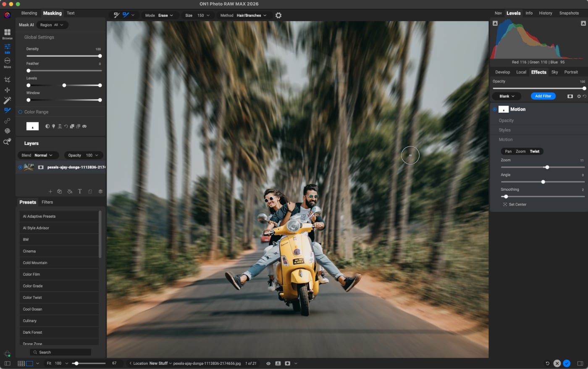Click the Angle slider handle
This screenshot has width=588, height=369.
point(543,182)
